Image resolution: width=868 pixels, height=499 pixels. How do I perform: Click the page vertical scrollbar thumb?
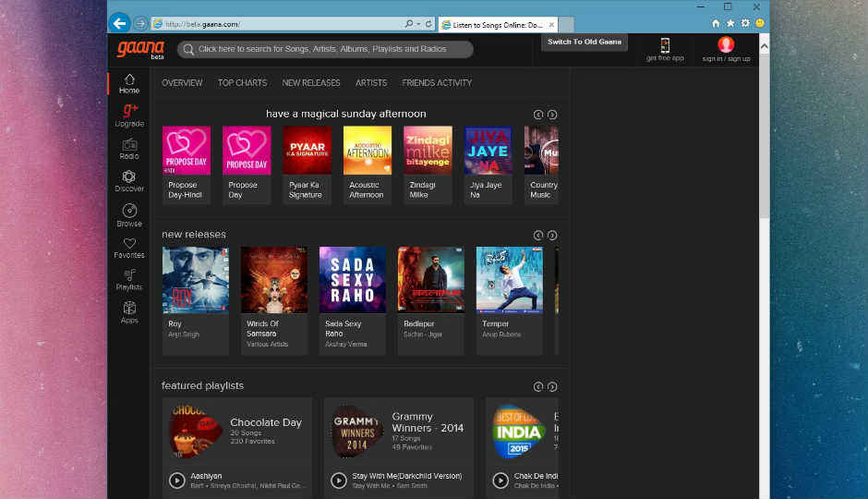coord(764,136)
